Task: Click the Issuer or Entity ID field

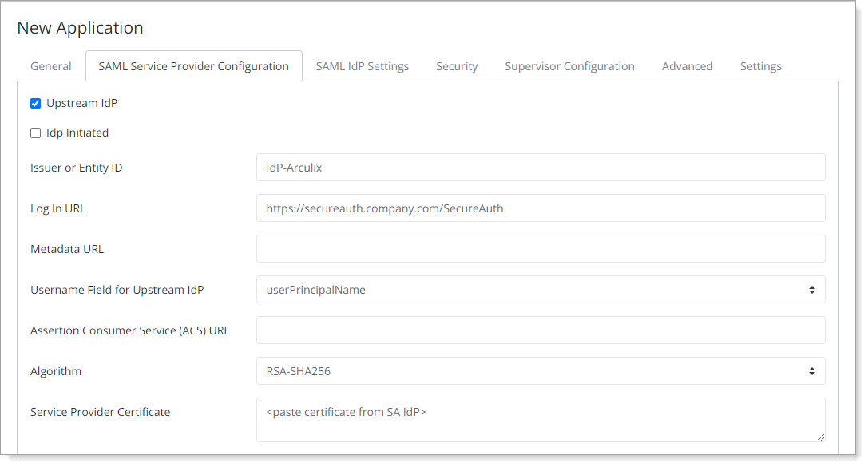Action: (539, 167)
